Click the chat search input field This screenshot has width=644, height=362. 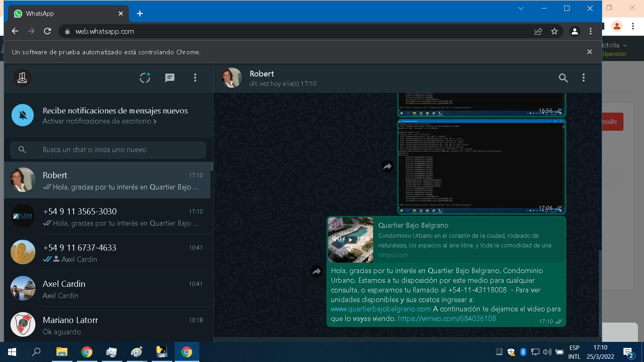pyautogui.click(x=108, y=150)
